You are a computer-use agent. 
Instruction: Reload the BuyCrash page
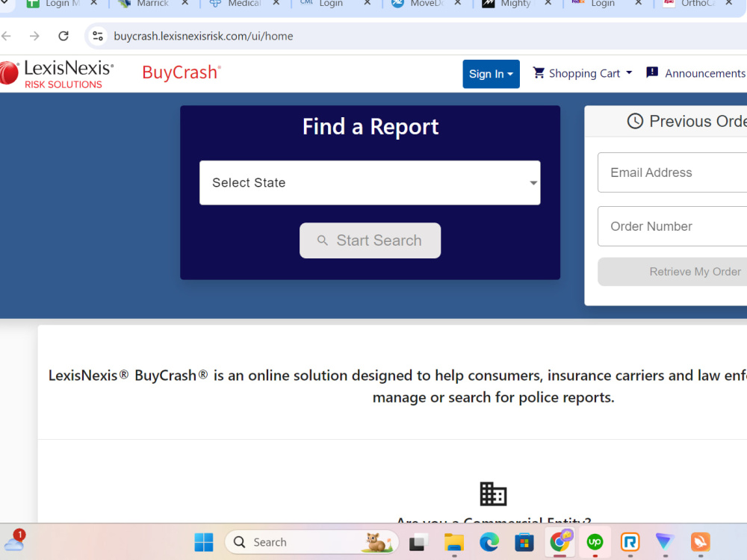point(63,36)
